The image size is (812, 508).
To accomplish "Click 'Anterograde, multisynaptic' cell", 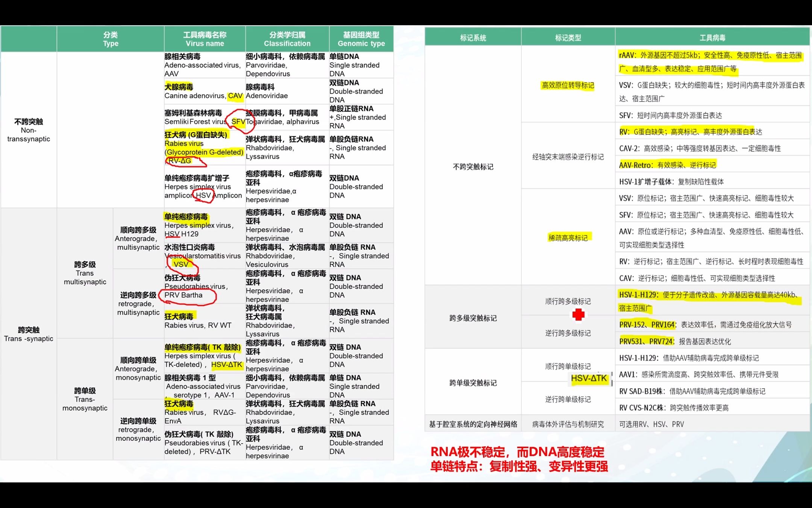I will pos(138,239).
